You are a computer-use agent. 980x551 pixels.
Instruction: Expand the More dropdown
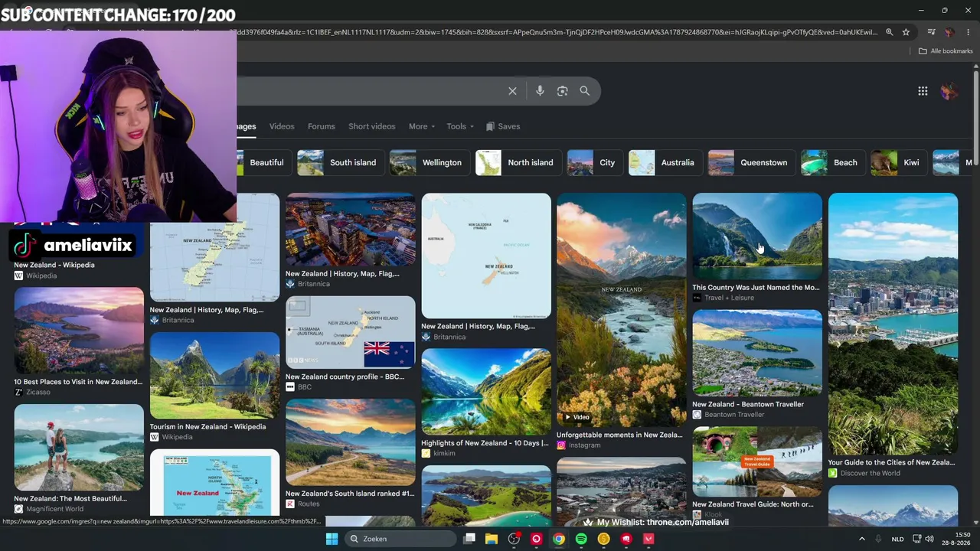pos(422,126)
